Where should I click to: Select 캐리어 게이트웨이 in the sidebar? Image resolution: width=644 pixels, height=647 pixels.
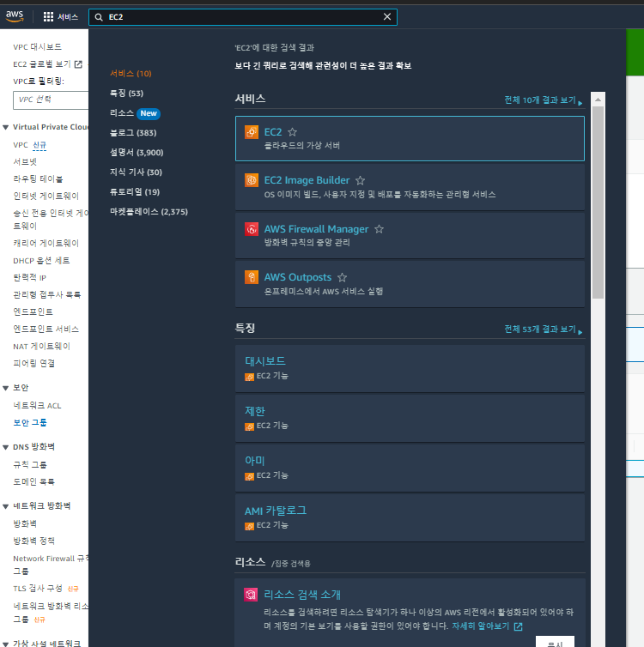46,244
